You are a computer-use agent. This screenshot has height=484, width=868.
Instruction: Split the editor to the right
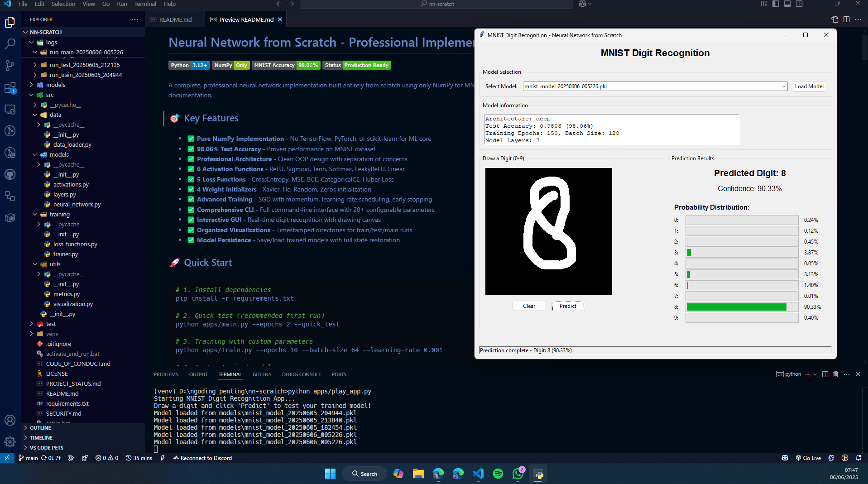846,19
